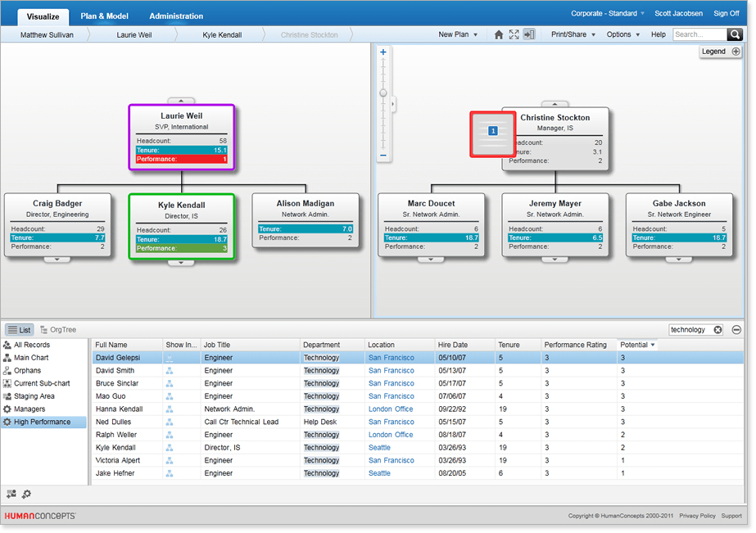The height and width of the screenshot is (533, 756).
Task: Open Corporate - Standard dropdown
Action: point(608,13)
